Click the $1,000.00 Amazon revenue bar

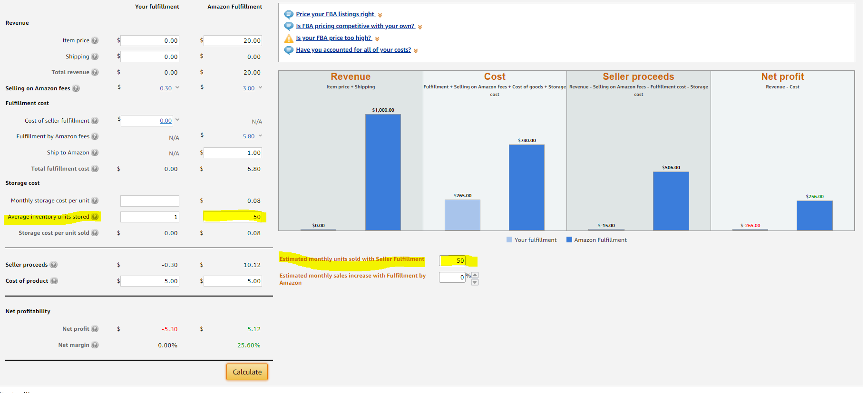pyautogui.click(x=383, y=173)
